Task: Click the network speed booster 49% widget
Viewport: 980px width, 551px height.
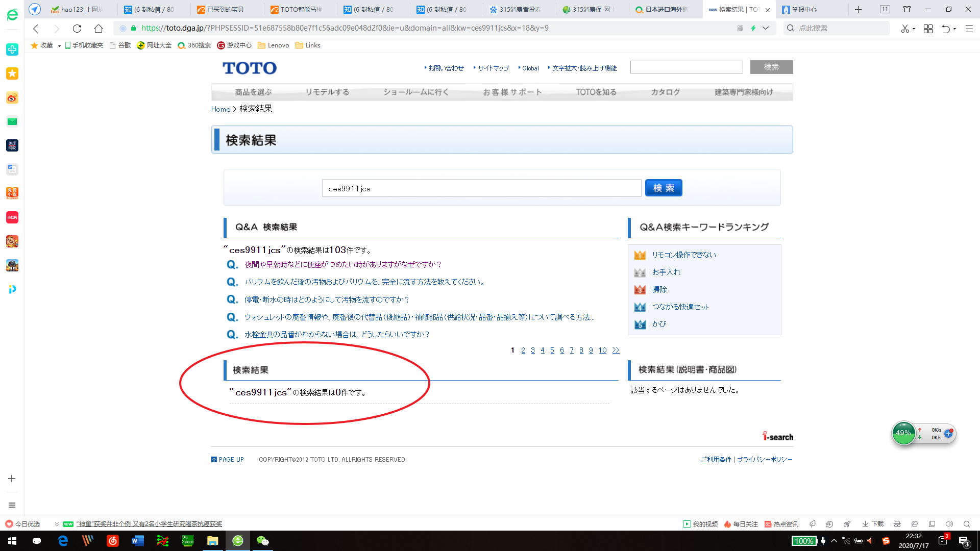Action: coord(903,433)
